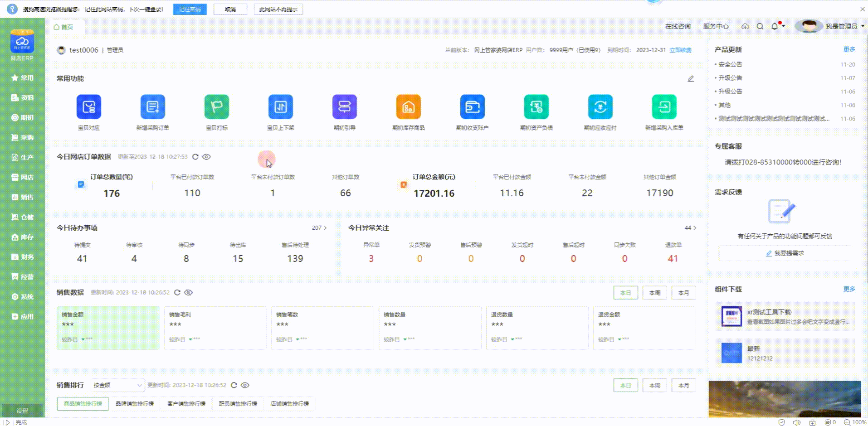Show hidden 销售数据 values via eye icon
The height and width of the screenshot is (426, 868).
coord(189,293)
